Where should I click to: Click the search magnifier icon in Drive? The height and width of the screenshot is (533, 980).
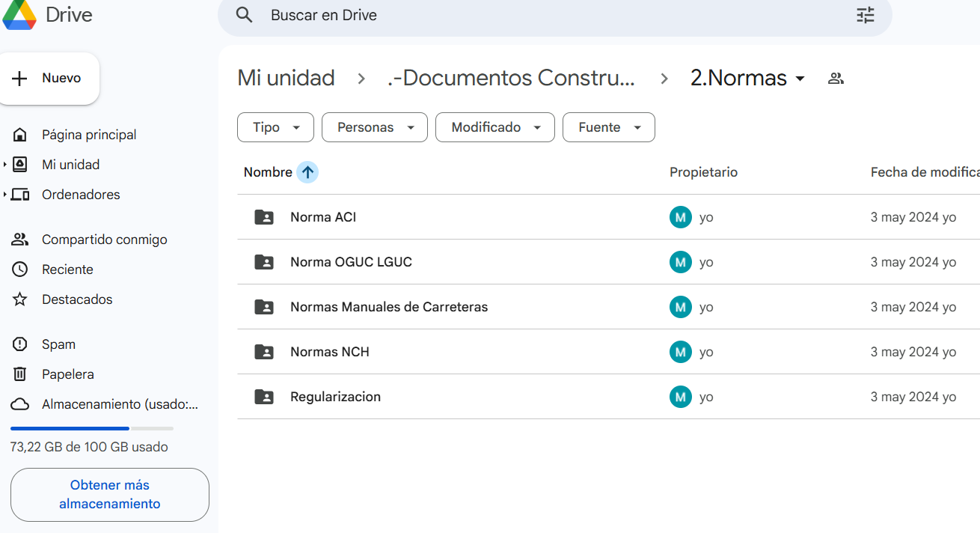coord(244,15)
